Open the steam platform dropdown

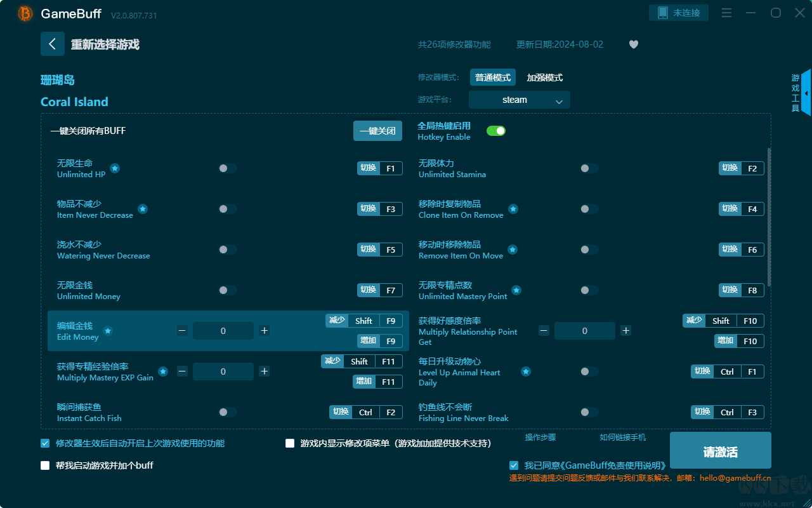[520, 100]
